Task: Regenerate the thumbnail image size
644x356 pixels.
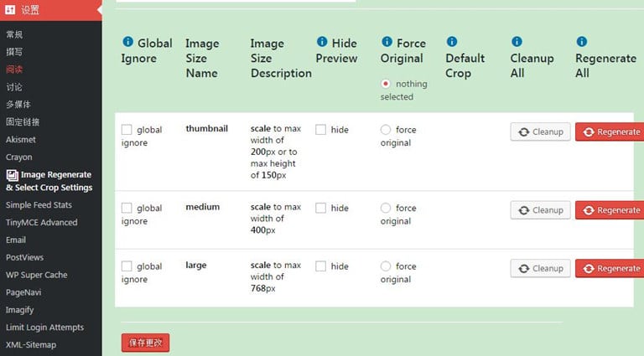Action: 610,132
